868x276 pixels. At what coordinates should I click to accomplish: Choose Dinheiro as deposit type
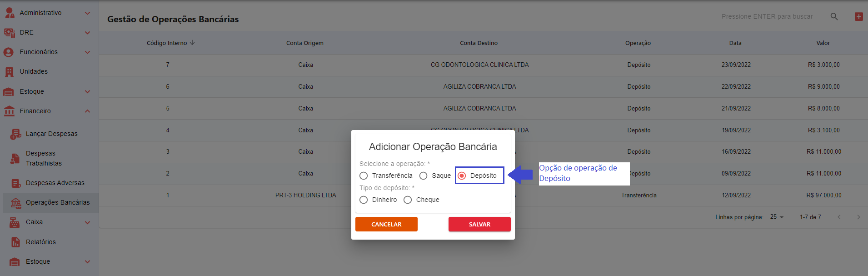[x=364, y=200]
